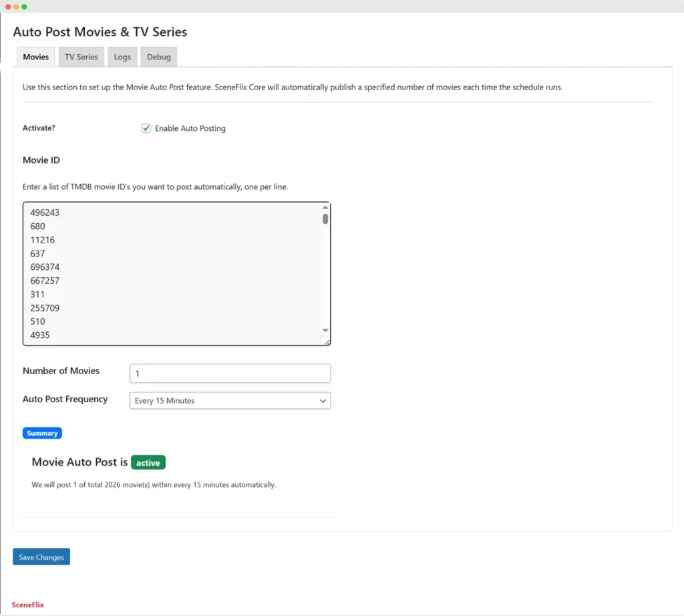Click the Enable Auto Posting label text
684x616 pixels.
click(190, 128)
